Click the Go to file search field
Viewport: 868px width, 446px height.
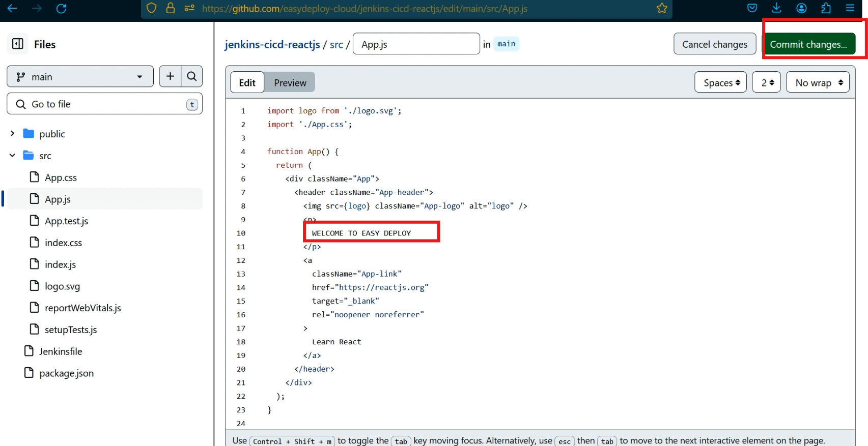tap(104, 104)
